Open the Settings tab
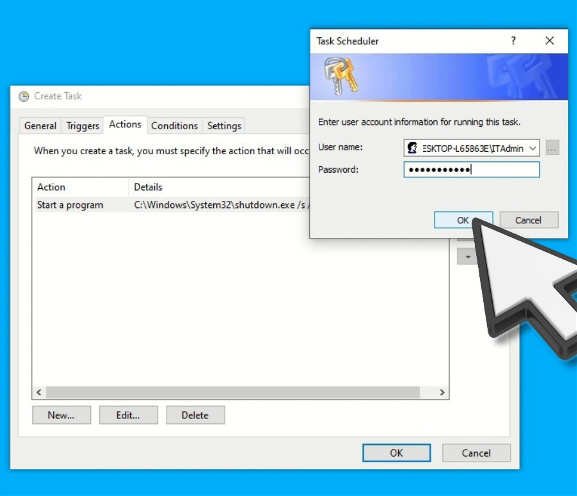The height and width of the screenshot is (496, 577). (224, 126)
